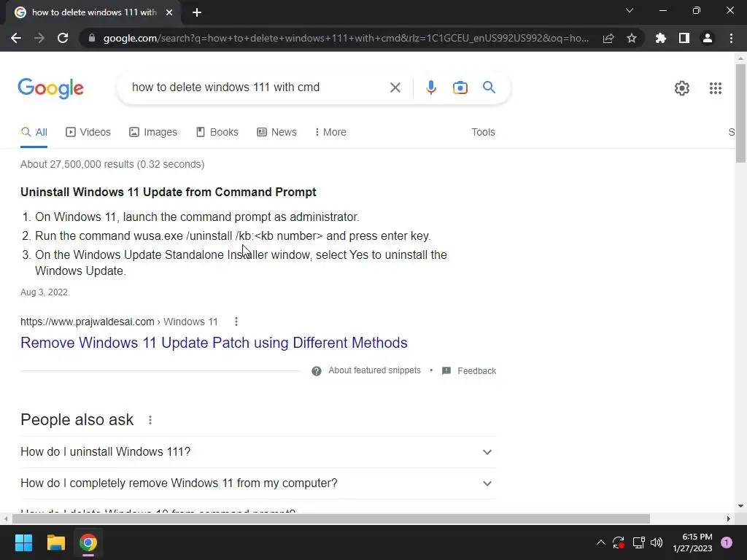Click the horizontal scrollbar thumb
Viewport: 747px width, 560px height.
(331, 518)
